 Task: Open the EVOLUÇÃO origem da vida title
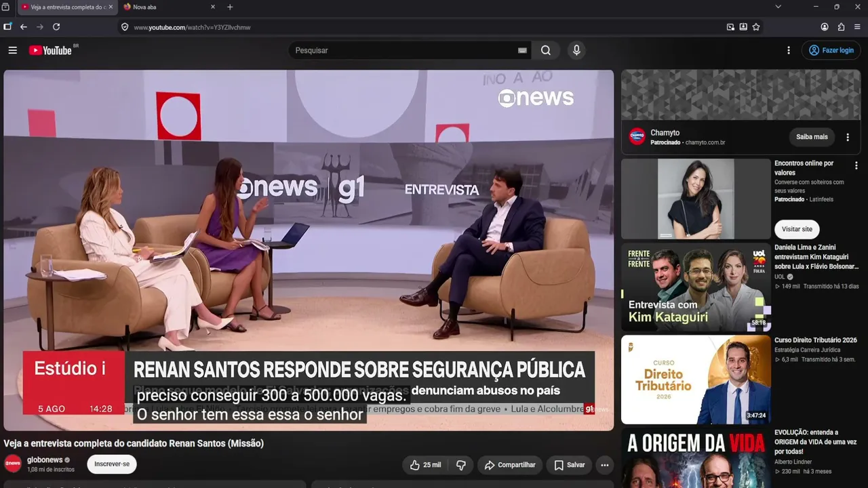pos(816,442)
